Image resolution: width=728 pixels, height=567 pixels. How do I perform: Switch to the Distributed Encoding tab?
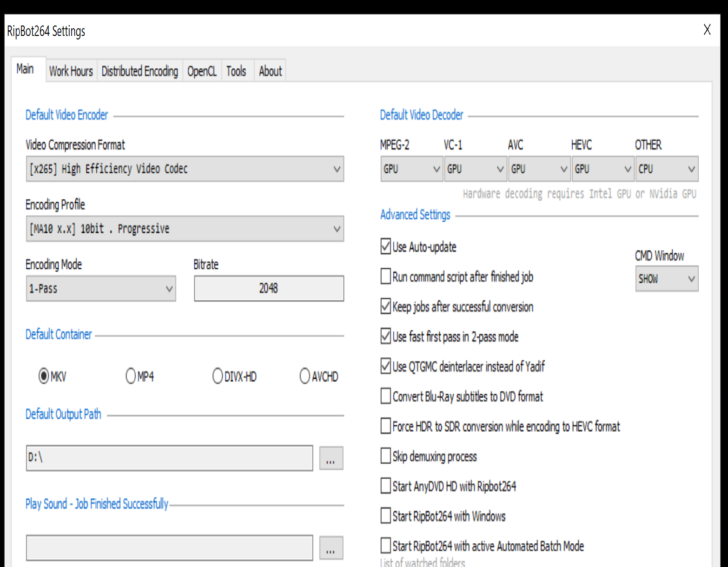click(x=139, y=71)
